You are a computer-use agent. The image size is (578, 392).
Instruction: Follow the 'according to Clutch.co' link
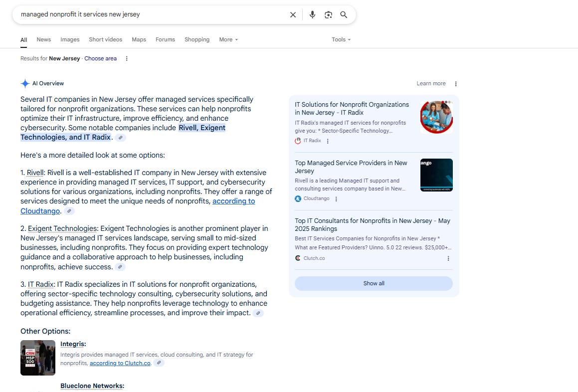[x=120, y=363]
